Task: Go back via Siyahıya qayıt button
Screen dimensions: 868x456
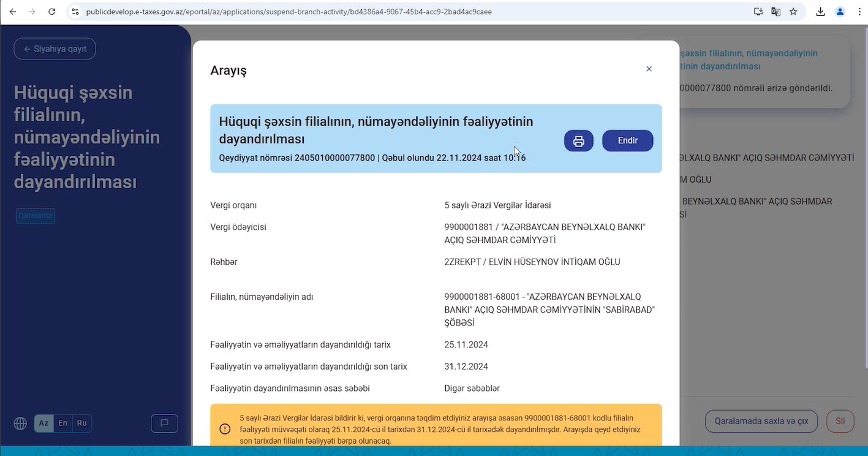Action: (55, 49)
